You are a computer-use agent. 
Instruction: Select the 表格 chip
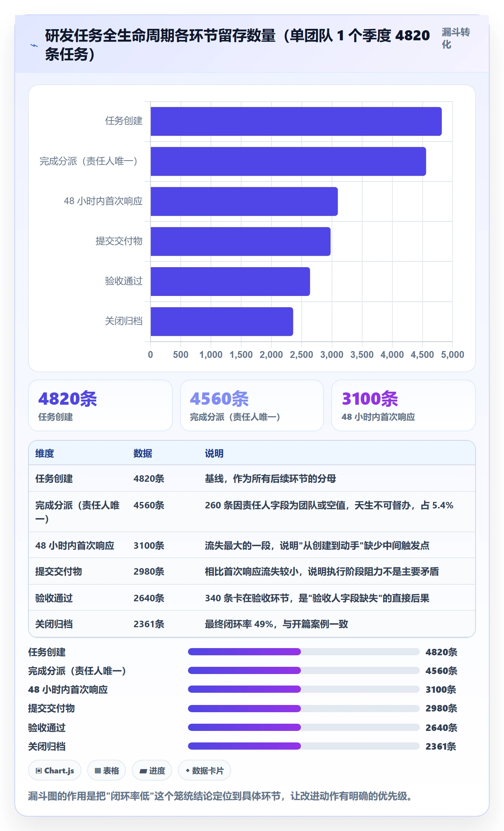click(x=107, y=771)
